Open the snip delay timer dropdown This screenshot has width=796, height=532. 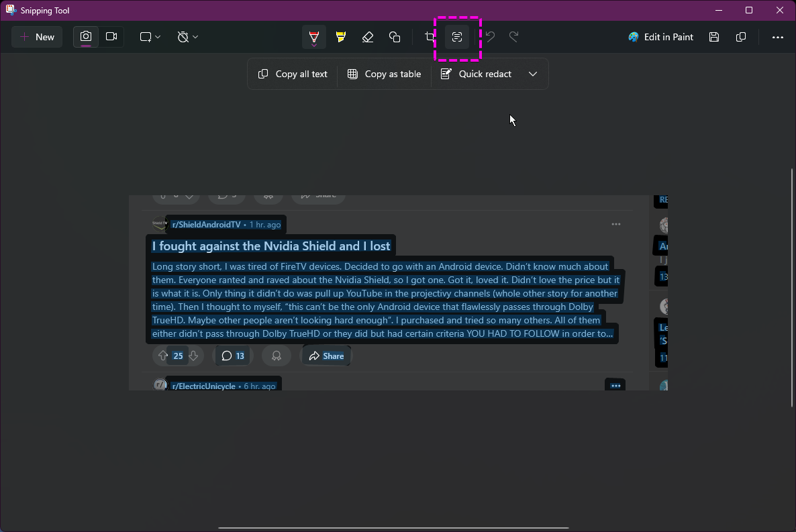pos(188,37)
